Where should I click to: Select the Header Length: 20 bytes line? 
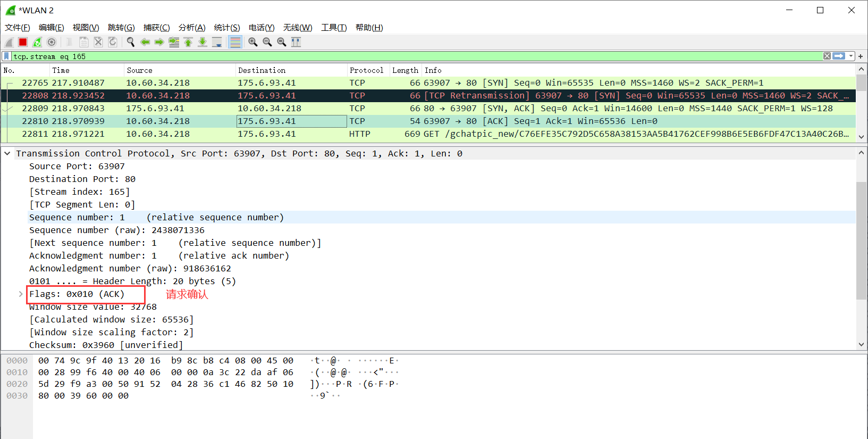pyautogui.click(x=132, y=281)
